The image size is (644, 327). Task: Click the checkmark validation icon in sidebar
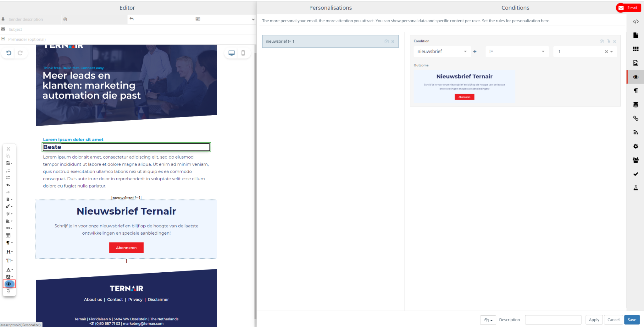(x=636, y=174)
